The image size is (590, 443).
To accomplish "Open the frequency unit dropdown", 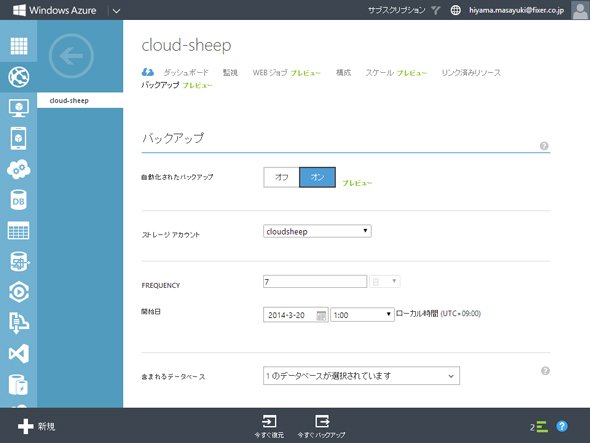I will point(385,281).
